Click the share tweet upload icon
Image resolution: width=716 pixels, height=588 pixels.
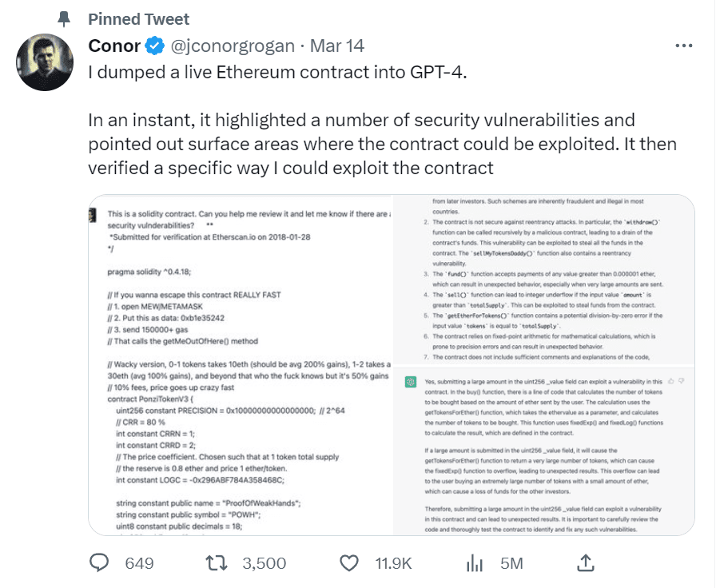587,562
